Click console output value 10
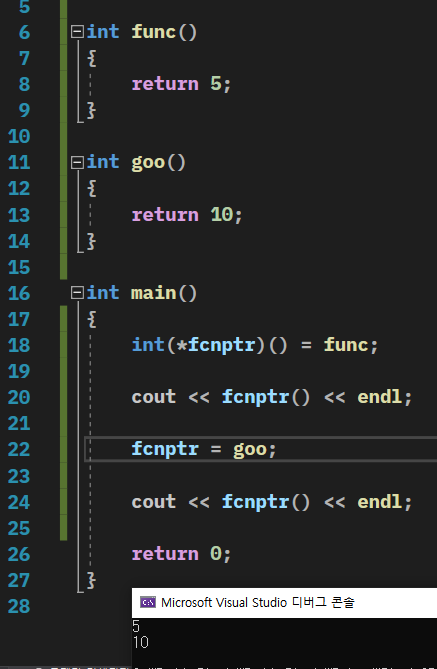This screenshot has height=669, width=437. coord(140,642)
